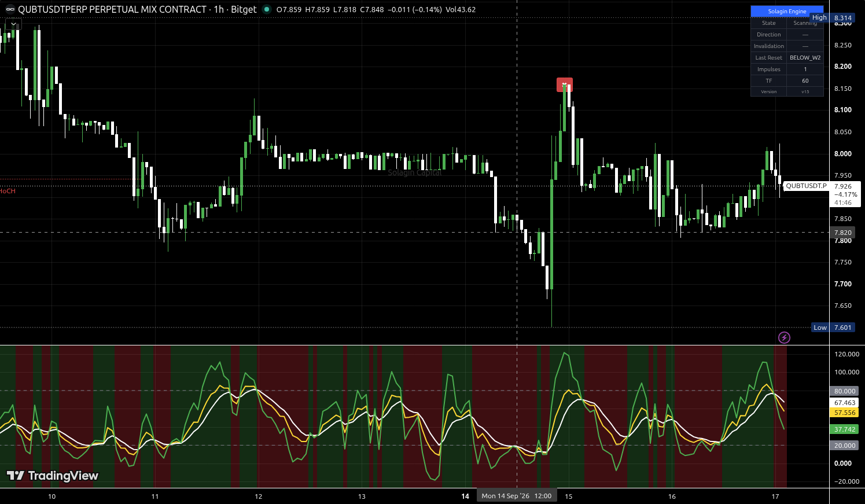Click the red HoCH label at the chart's left edge
The width and height of the screenshot is (865, 504).
(8, 191)
